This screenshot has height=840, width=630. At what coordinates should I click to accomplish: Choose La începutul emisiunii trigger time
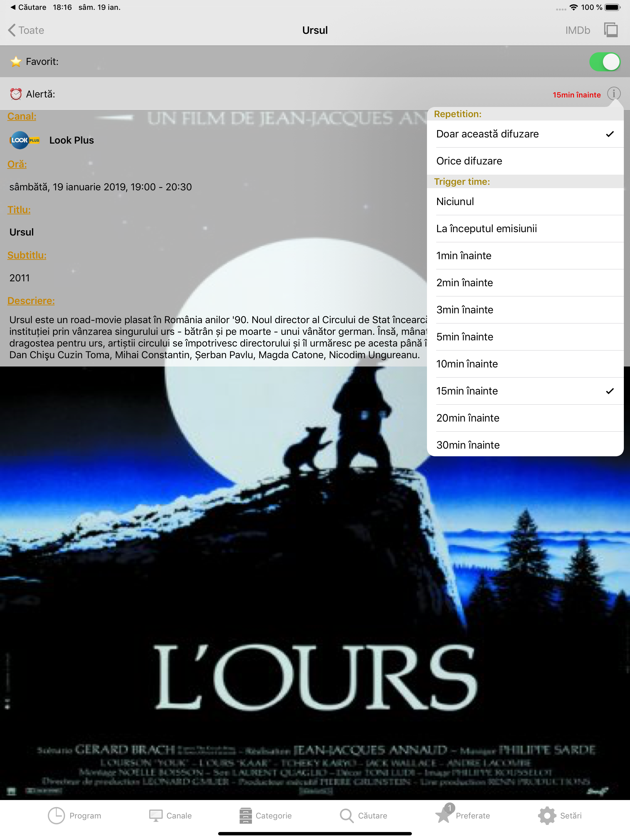click(x=525, y=229)
